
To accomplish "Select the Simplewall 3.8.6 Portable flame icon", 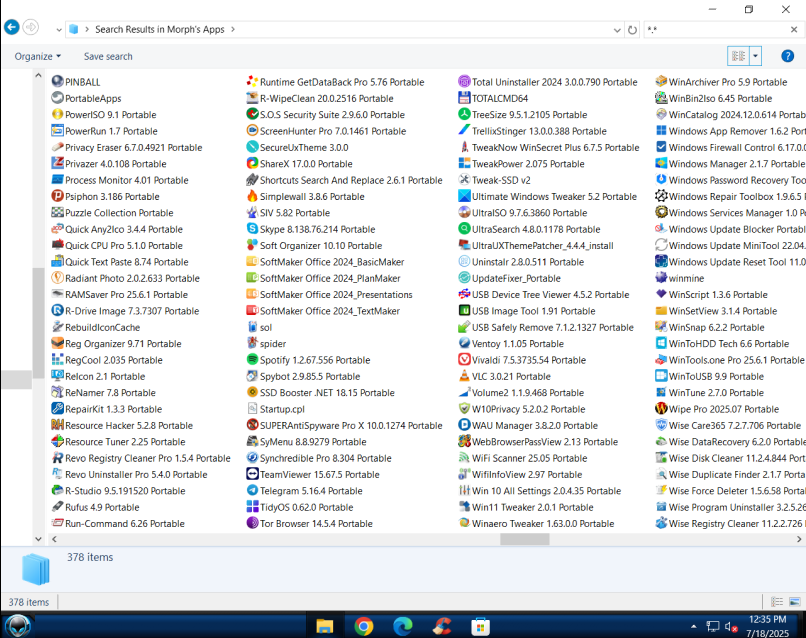I will pyautogui.click(x=252, y=196).
